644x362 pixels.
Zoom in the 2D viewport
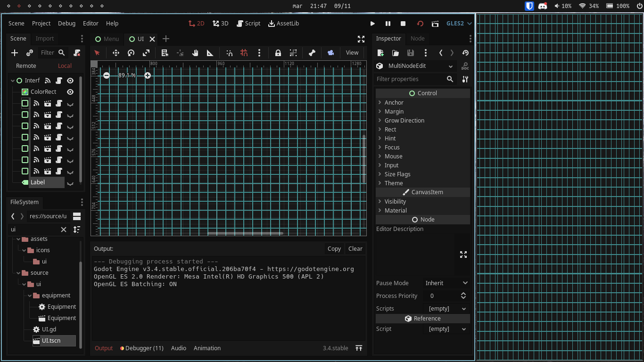pyautogui.click(x=148, y=75)
